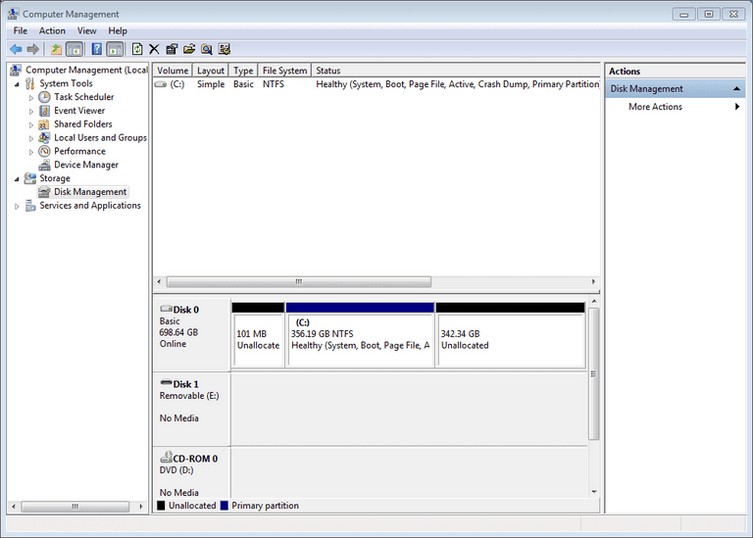753x538 pixels.
Task: Click the Refresh toolbar icon
Action: 137,49
